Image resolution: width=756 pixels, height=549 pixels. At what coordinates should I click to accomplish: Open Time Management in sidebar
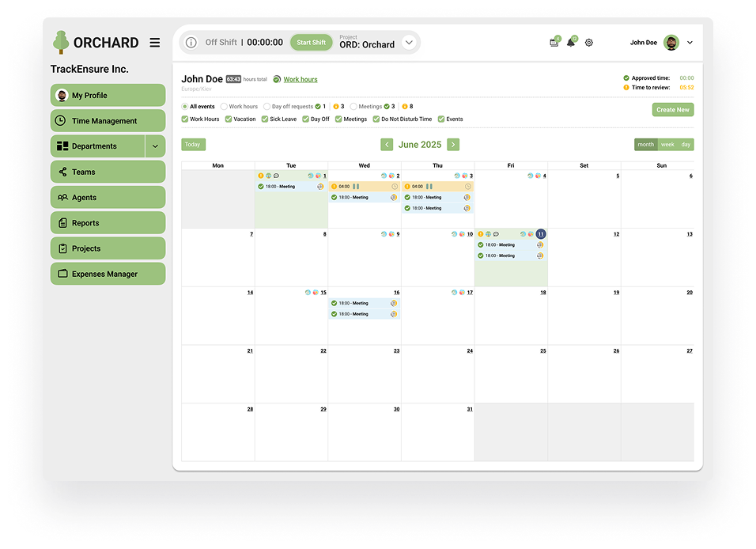(108, 121)
